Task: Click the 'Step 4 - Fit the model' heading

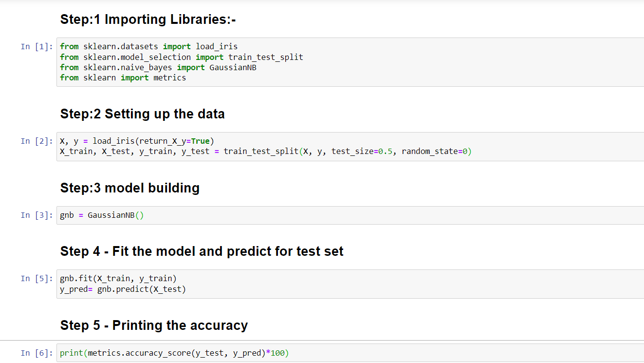Action: coord(202,251)
